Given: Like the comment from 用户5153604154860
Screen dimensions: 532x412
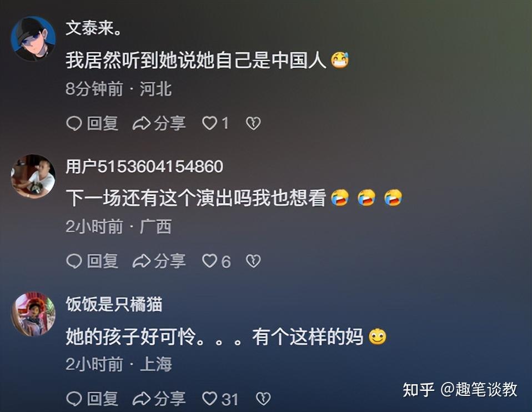Looking at the screenshot, I should tap(217, 262).
